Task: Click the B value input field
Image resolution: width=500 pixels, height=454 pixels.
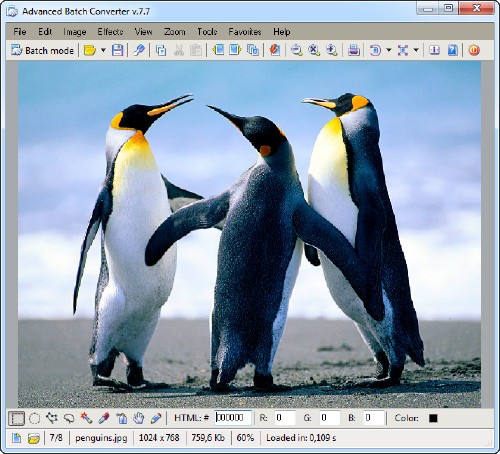Action: click(374, 418)
